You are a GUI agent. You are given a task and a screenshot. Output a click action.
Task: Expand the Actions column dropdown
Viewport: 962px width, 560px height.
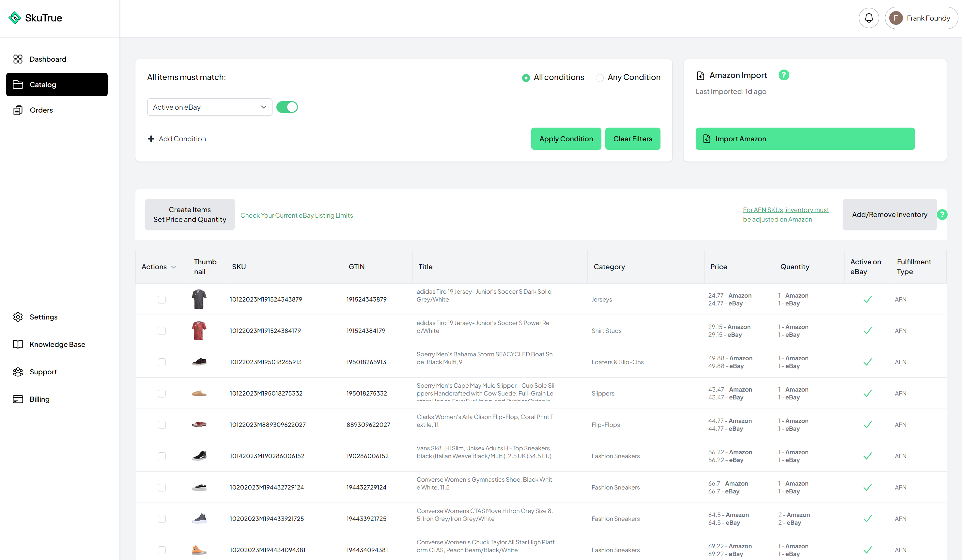pos(174,266)
